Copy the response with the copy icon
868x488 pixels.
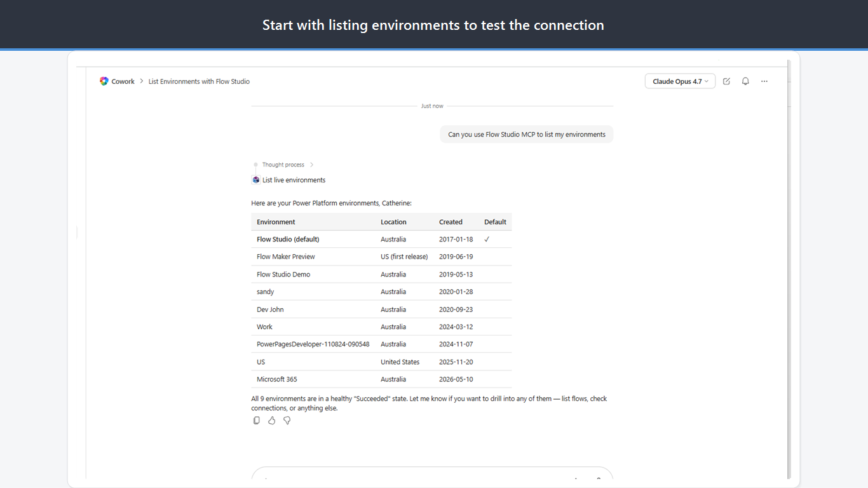click(257, 421)
